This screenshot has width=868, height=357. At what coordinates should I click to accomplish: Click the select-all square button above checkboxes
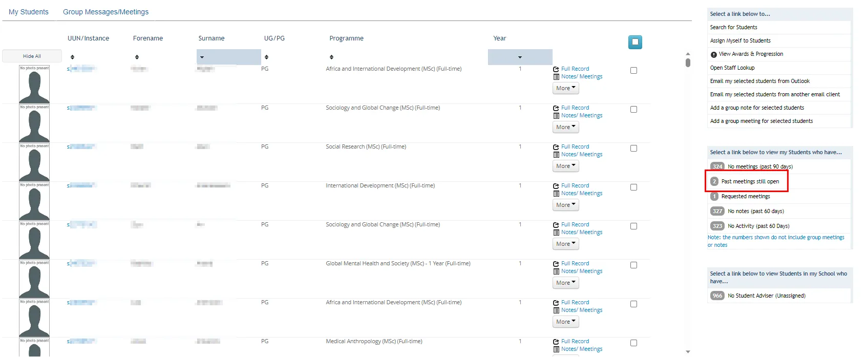[x=635, y=42]
